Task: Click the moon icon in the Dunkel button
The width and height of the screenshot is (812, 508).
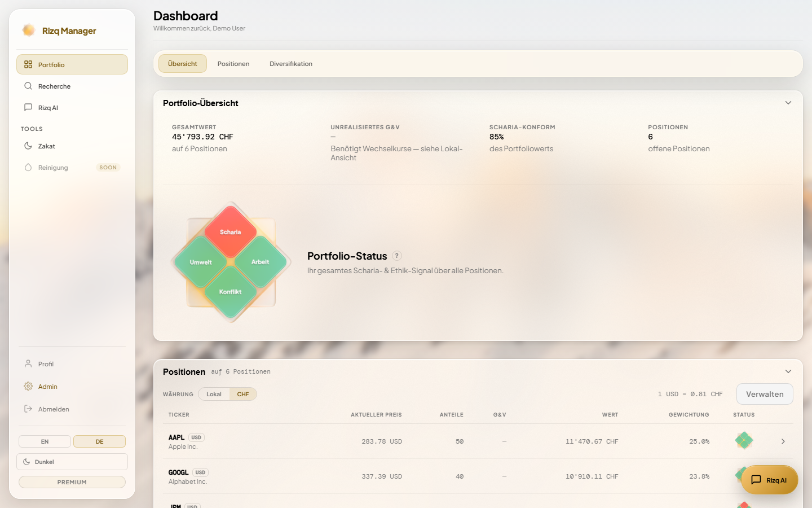Action: (27, 462)
